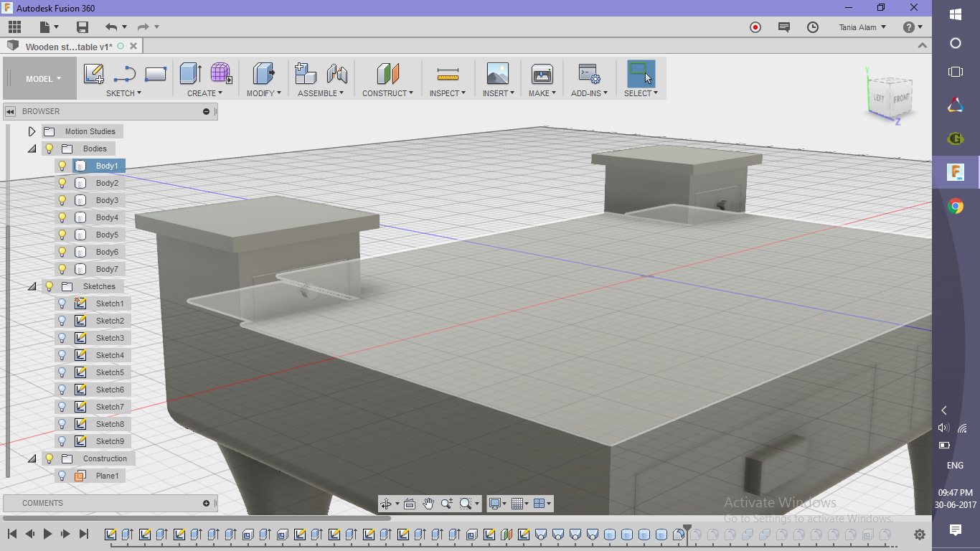Toggle visibility bulb of Body5
980x551 pixels.
click(62, 235)
